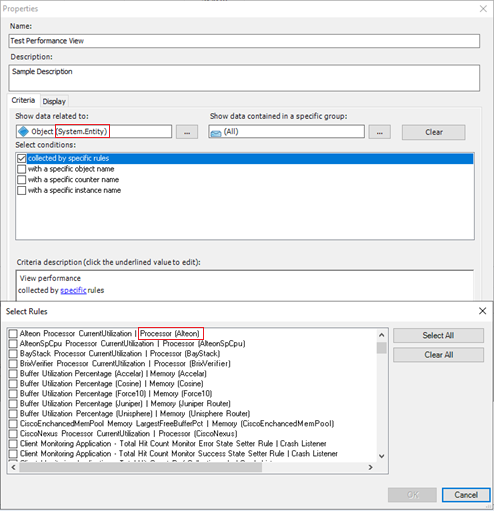
Task: Tick CiscoEnchancedMemPool Memory LargestFreeBufferPct rule
Action: [x=13, y=424]
